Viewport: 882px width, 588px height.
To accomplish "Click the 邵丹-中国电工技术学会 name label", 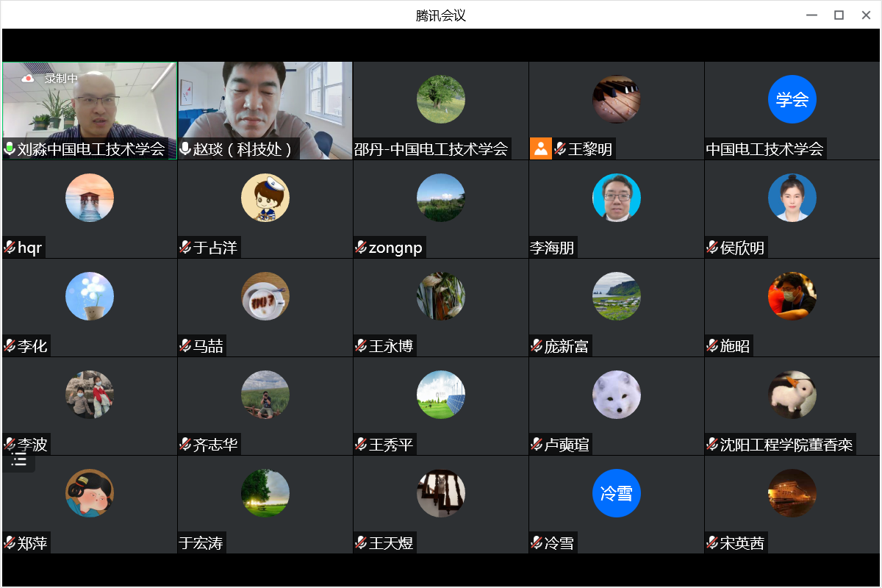I will tap(431, 149).
